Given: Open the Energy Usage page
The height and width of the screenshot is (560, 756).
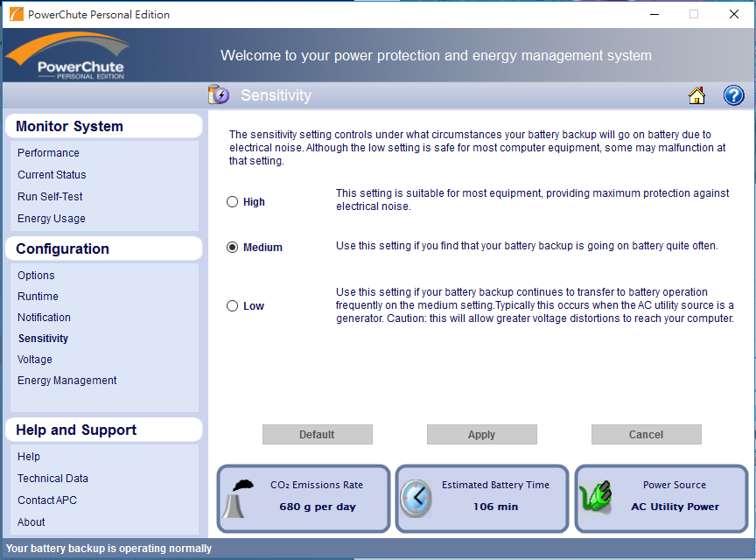Looking at the screenshot, I should (x=51, y=219).
